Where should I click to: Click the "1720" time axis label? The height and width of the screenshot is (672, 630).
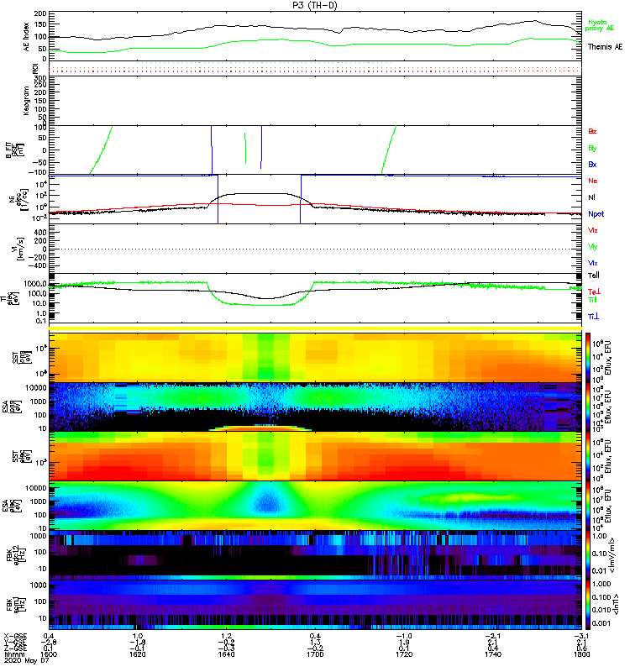click(x=404, y=654)
